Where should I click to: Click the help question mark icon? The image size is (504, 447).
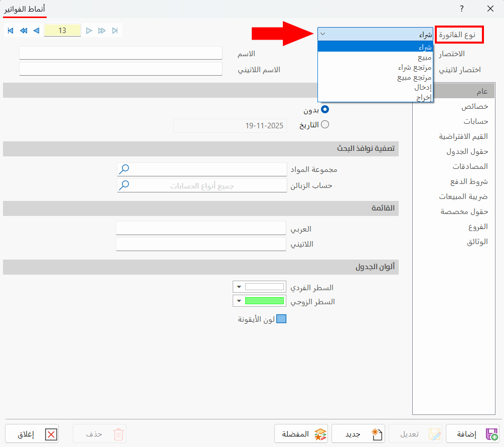pyautogui.click(x=461, y=9)
